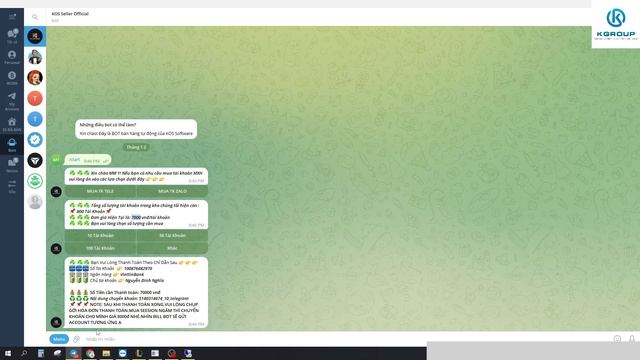Open the blue verified checkmark chat
This screenshot has width=640, height=360.
35,140
